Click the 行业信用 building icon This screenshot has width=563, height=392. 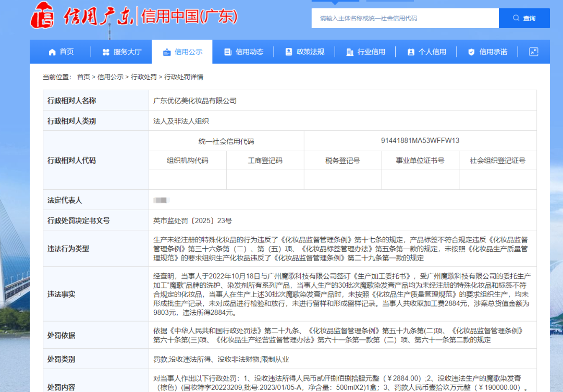[x=350, y=52]
